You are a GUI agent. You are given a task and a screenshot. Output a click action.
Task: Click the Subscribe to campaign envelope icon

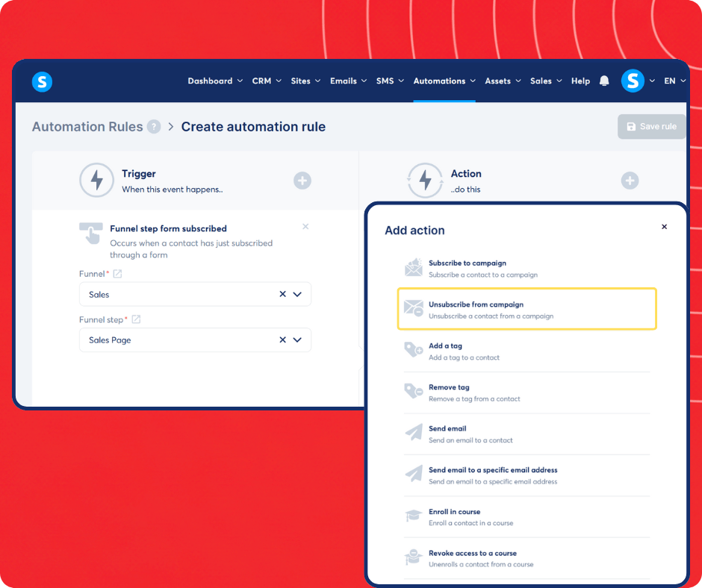(413, 268)
